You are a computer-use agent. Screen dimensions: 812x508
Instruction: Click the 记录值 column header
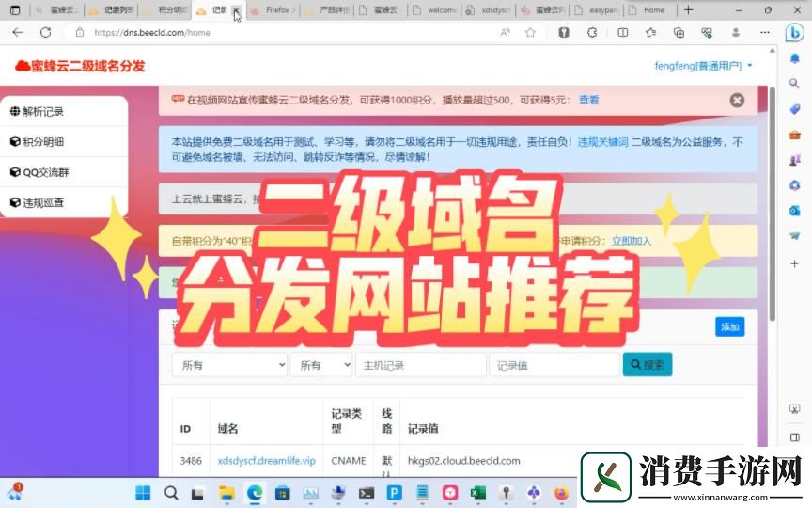(x=423, y=429)
